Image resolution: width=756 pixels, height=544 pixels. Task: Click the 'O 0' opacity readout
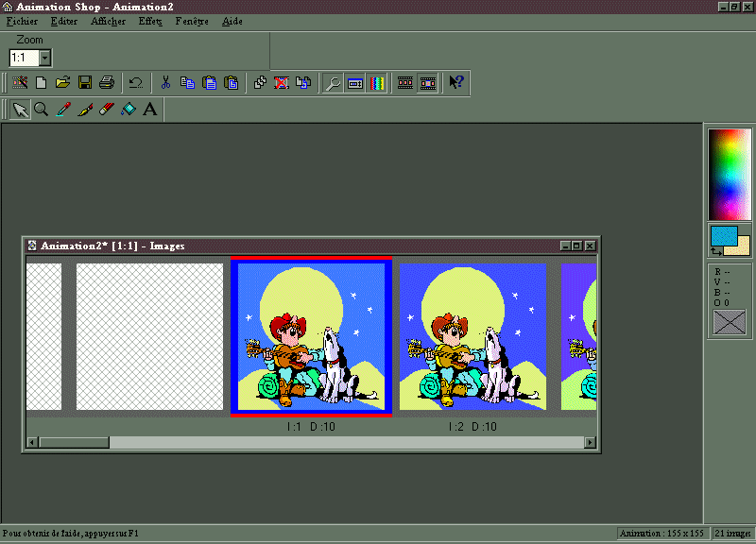tap(722, 302)
